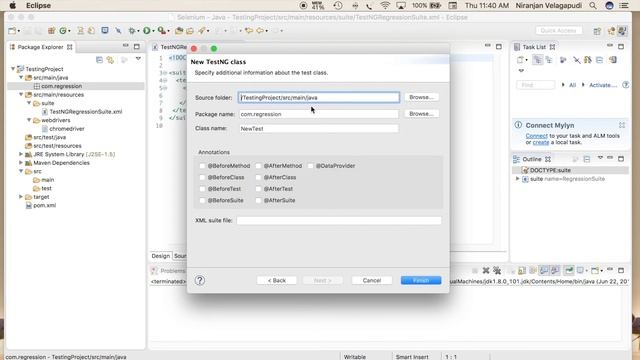
Task: Click the green Run button in toolbar
Action: [146, 31]
